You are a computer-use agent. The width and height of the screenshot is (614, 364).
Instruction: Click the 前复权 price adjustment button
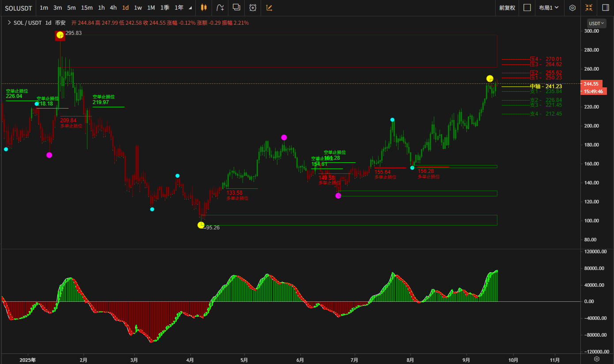tap(507, 8)
